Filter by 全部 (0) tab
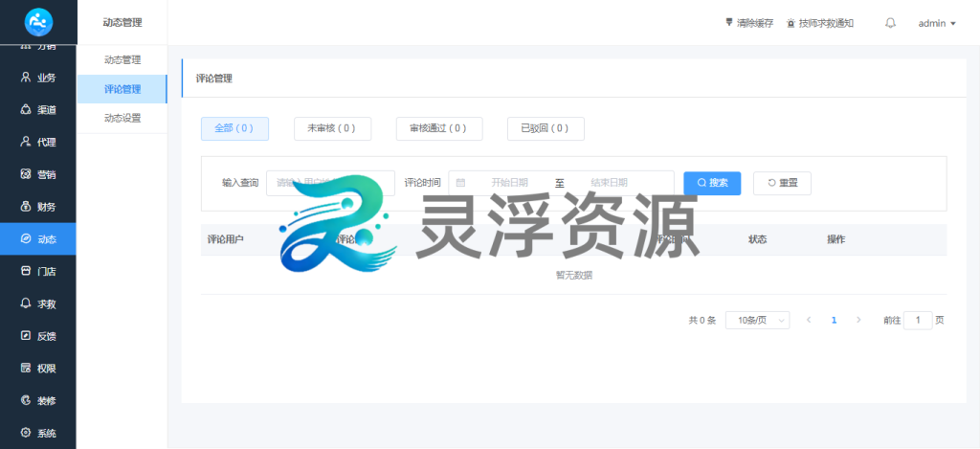980x449 pixels. point(235,128)
